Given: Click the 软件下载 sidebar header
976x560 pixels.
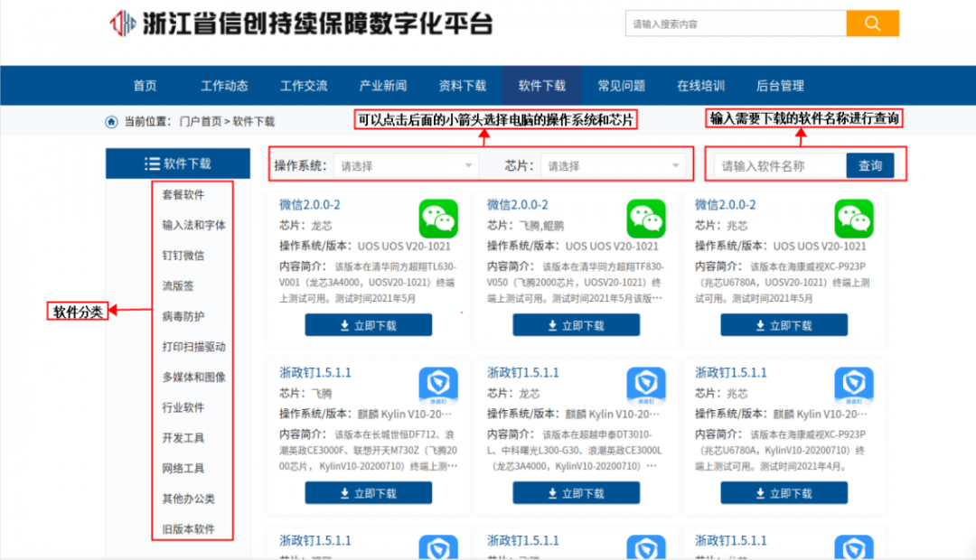Looking at the screenshot, I should pos(178,163).
